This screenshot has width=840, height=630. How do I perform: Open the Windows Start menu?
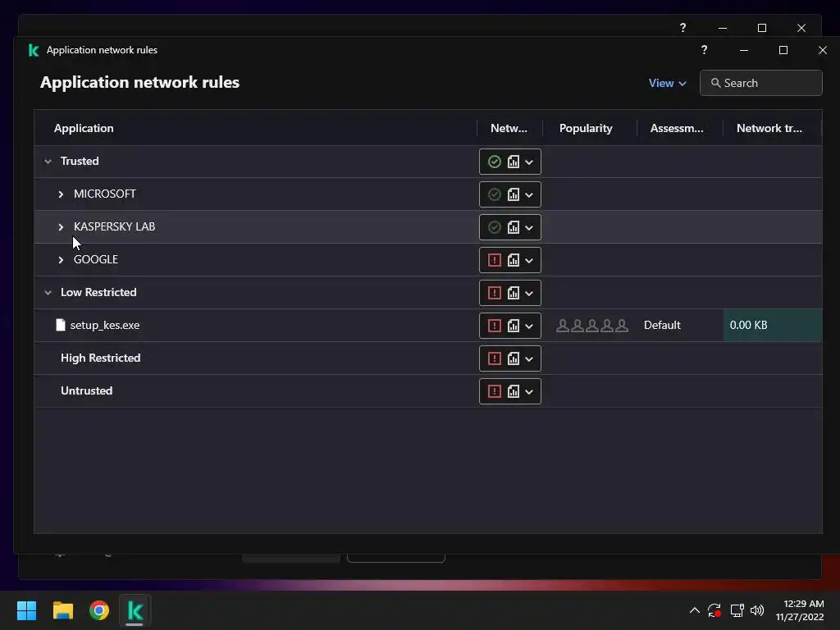coord(26,610)
